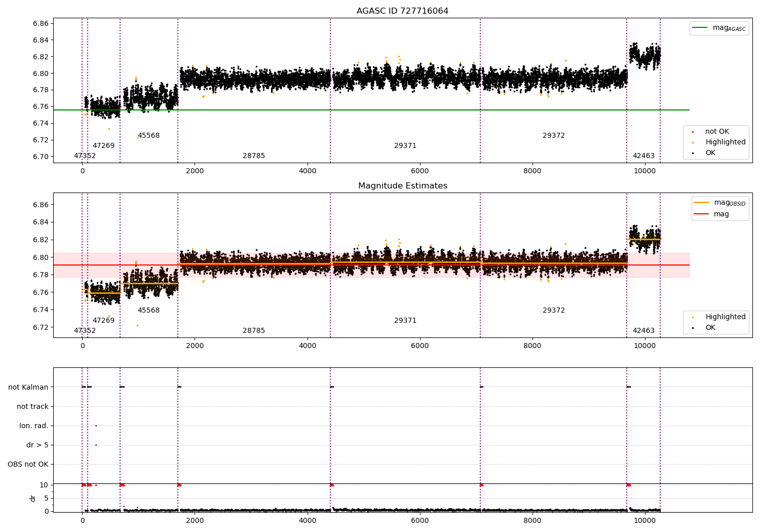Click the 'not track' axis label
Image resolution: width=760 pixels, height=532 pixels.
pyautogui.click(x=32, y=406)
